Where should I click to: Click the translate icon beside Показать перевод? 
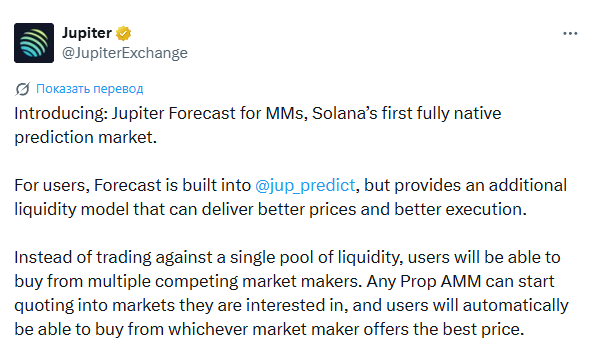(22, 89)
